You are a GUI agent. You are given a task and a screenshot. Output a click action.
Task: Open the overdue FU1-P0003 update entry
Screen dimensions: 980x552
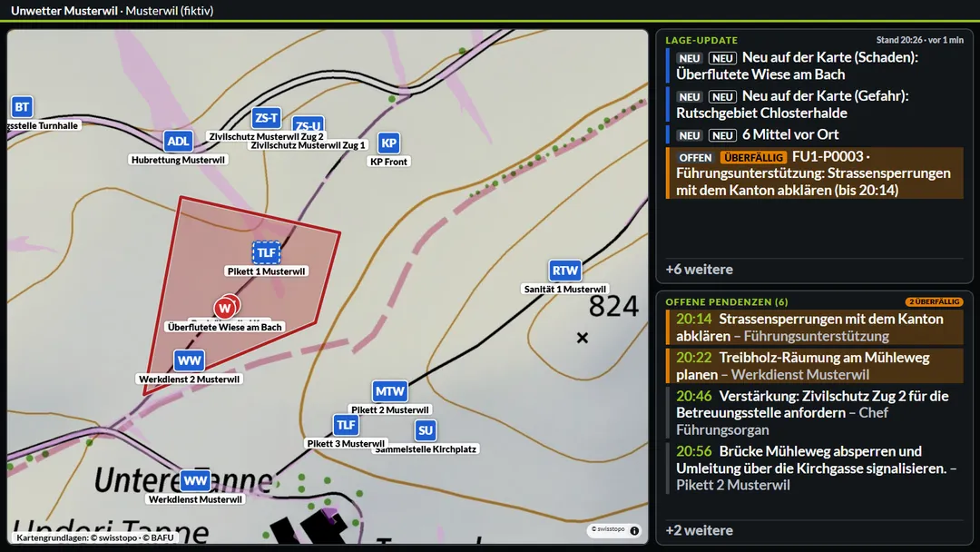tap(815, 173)
